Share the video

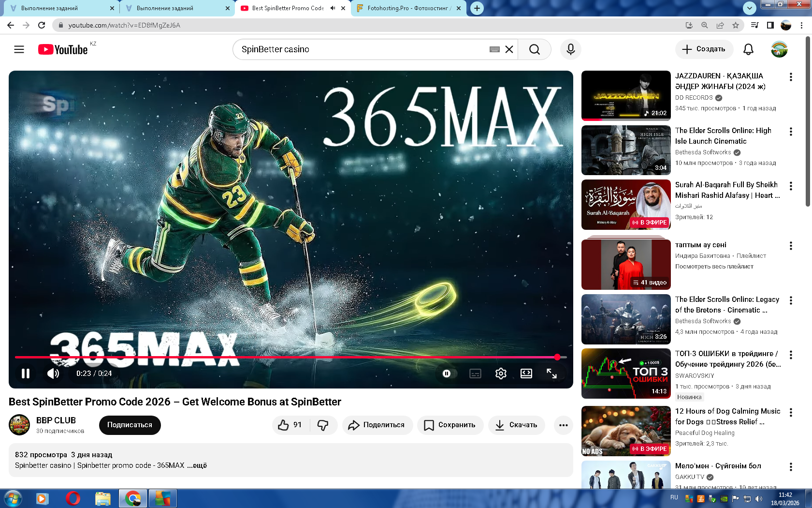(x=377, y=425)
